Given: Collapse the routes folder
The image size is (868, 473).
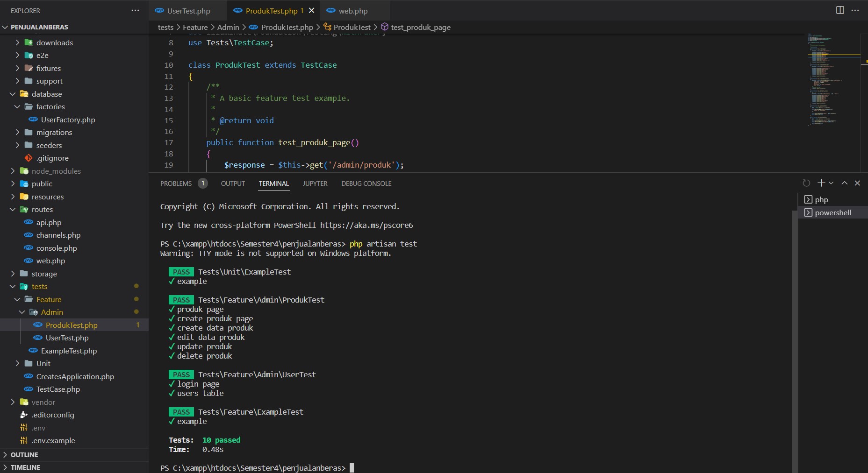Looking at the screenshot, I should tap(13, 209).
